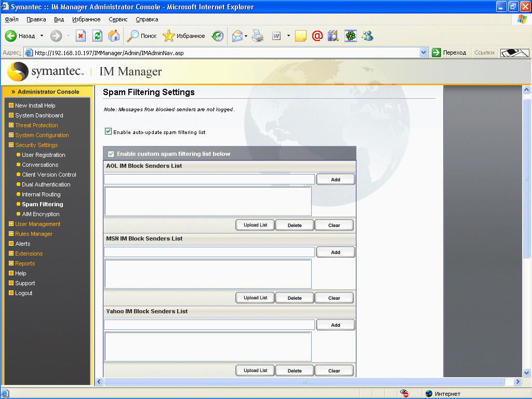
Task: Open the System Dashboard page
Action: [39, 115]
